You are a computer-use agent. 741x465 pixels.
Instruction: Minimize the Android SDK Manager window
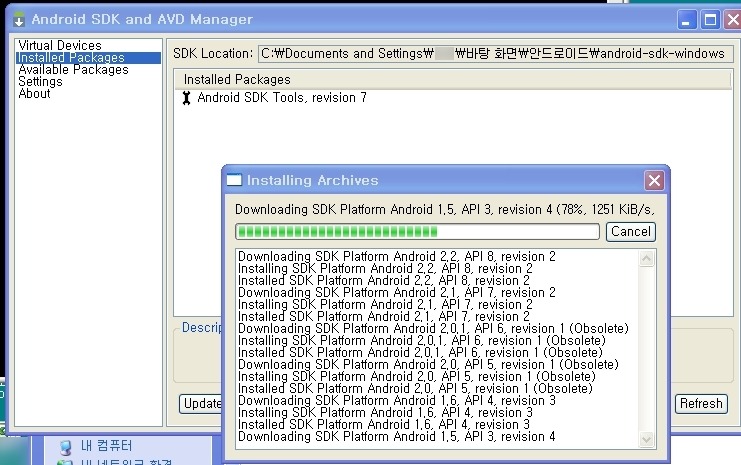click(x=687, y=20)
